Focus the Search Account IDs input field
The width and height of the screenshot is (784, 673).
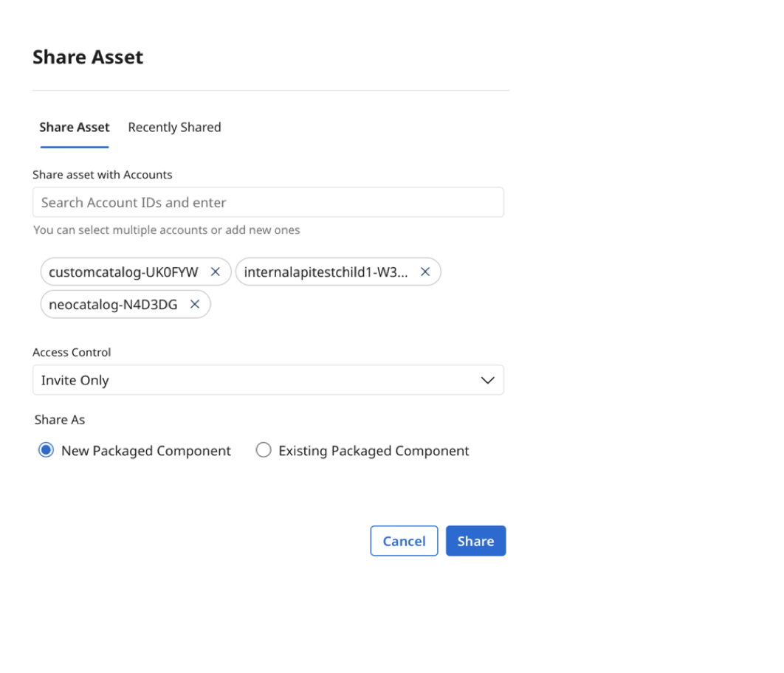coord(268,202)
